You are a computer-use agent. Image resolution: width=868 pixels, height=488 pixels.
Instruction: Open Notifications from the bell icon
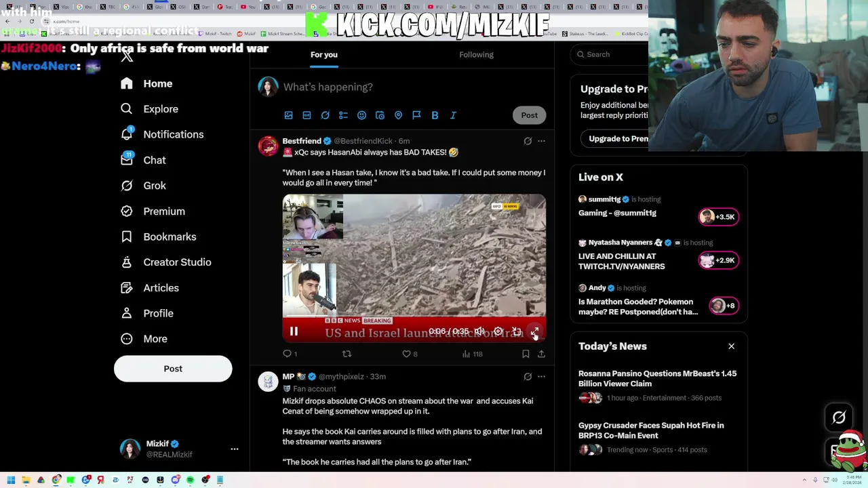162,134
